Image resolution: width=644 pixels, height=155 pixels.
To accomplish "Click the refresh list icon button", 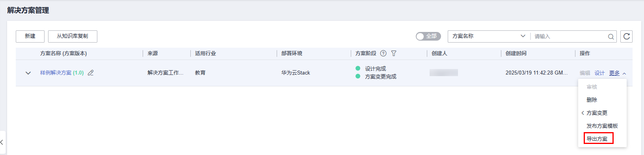I will pos(626,36).
